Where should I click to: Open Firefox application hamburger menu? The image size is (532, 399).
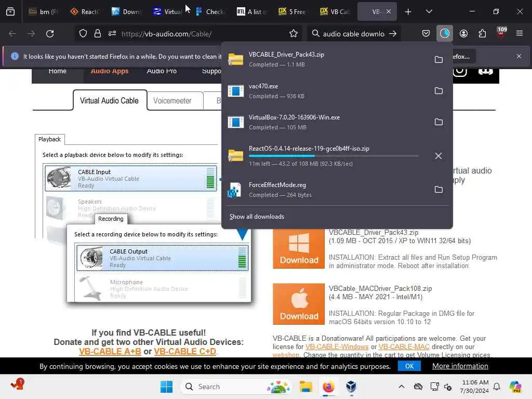click(520, 34)
